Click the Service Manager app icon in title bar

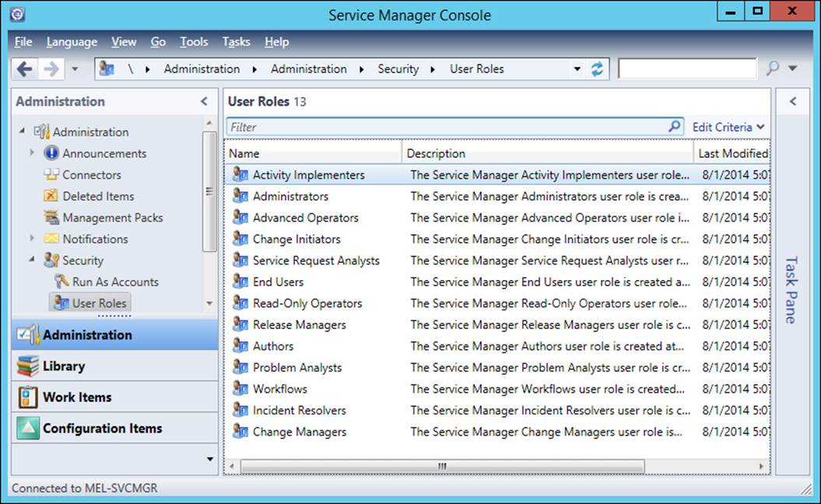[17, 14]
